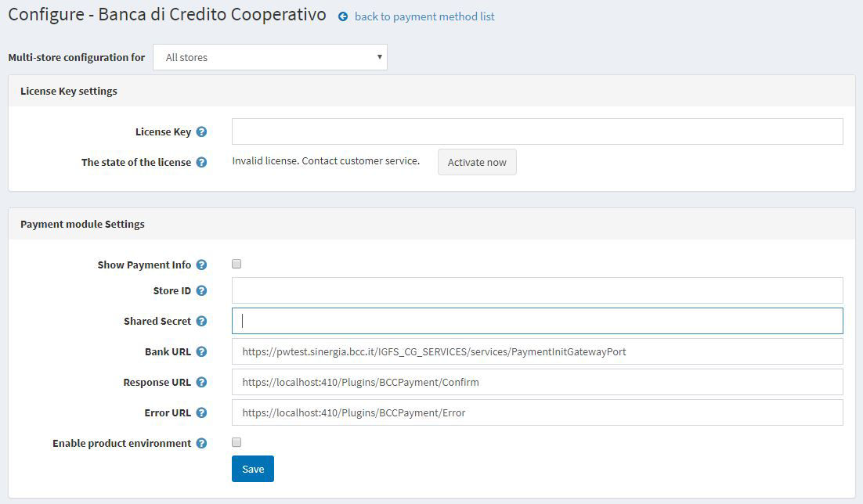Click into the Store ID field
863x504 pixels.
[537, 290]
